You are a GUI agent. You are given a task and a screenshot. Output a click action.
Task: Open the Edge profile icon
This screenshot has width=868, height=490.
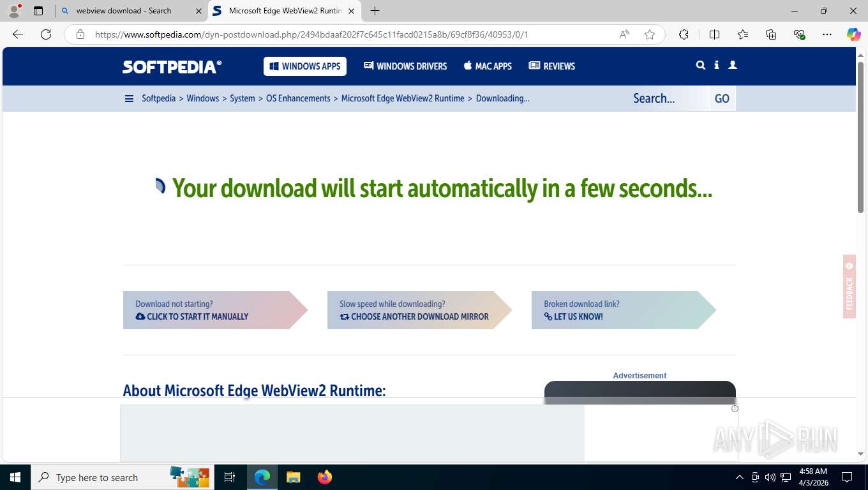pyautogui.click(x=14, y=11)
